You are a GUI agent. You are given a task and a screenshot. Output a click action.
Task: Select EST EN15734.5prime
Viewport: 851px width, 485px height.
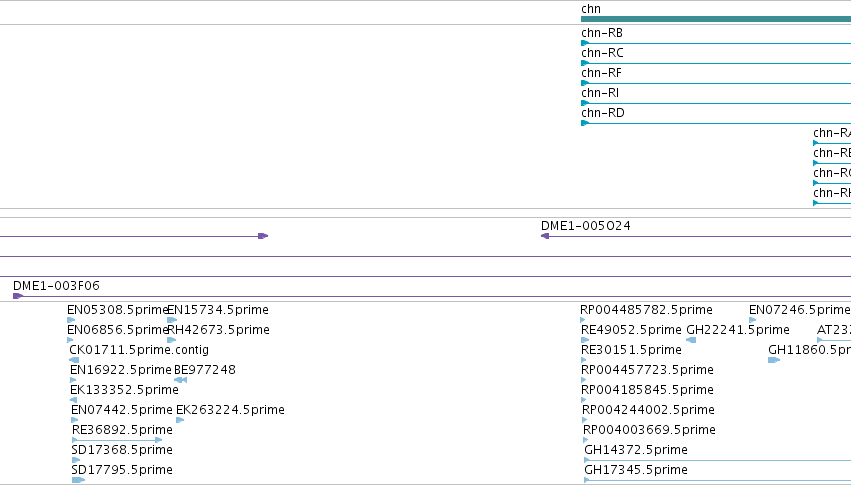click(218, 310)
